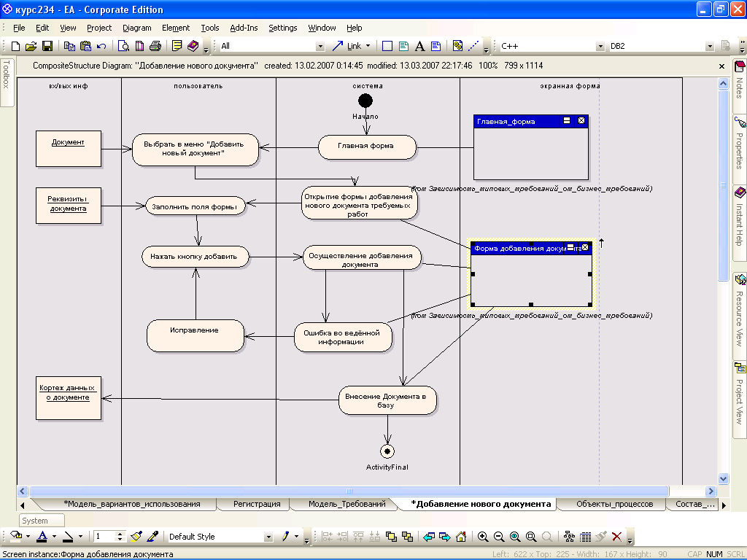Viewport: 747px width, 560px height.
Task: Click the apply style paintbrush icon
Action: (x=136, y=537)
